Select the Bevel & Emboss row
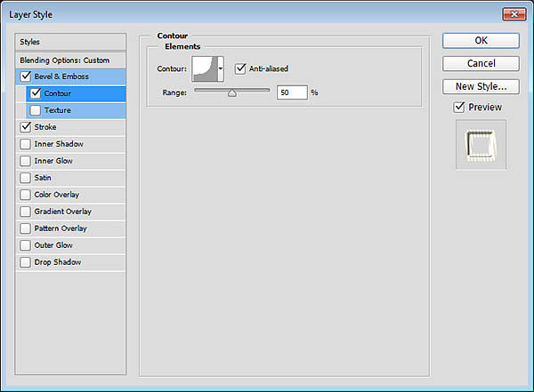This screenshot has height=392, width=534. (70, 76)
